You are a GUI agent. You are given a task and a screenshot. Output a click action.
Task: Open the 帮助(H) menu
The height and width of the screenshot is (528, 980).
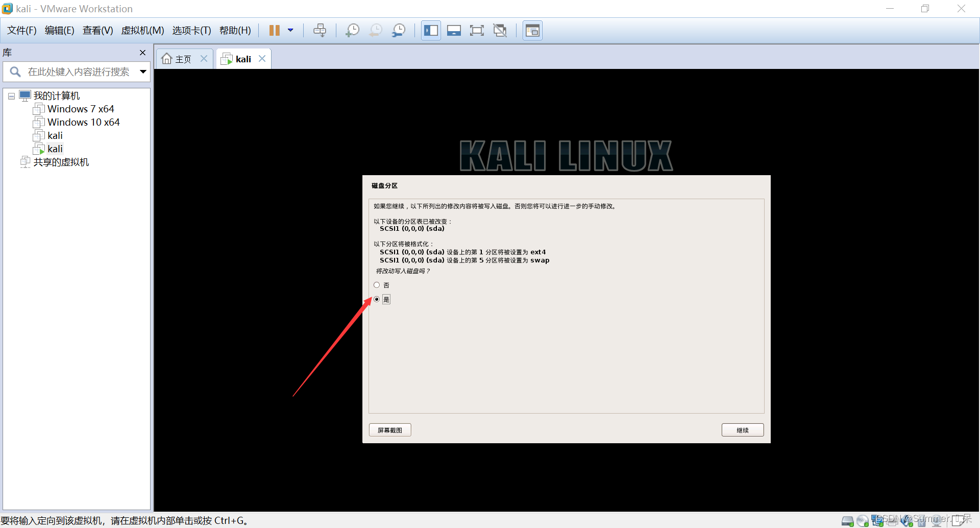click(x=235, y=31)
